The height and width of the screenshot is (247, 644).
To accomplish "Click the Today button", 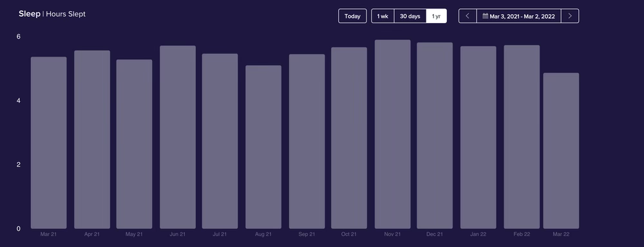I will coord(352,16).
